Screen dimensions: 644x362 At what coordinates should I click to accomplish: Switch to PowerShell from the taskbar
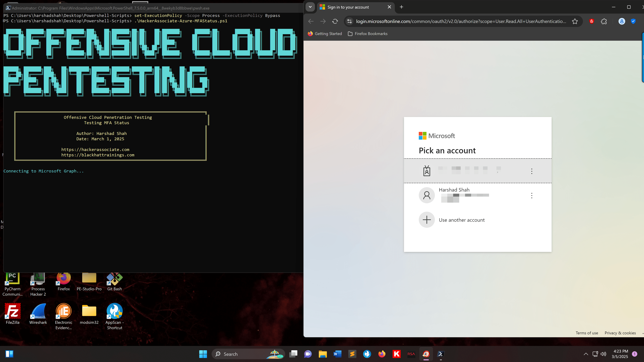pos(441,354)
